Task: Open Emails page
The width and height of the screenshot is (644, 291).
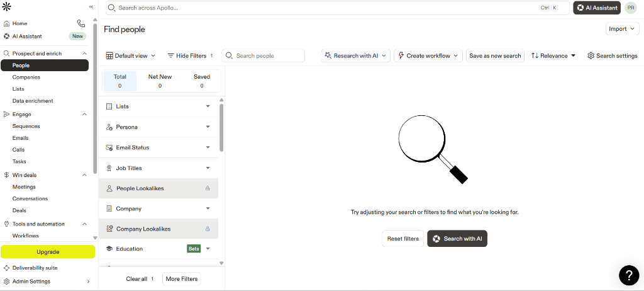Action: click(x=21, y=138)
